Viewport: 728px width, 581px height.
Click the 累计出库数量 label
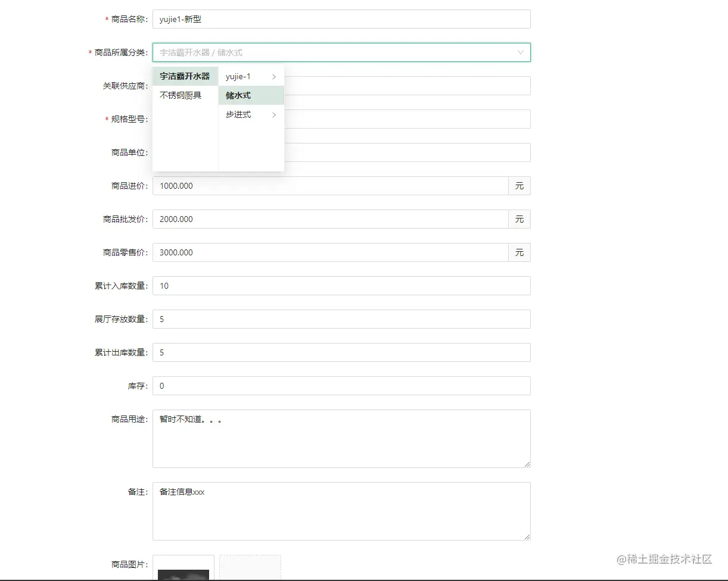[121, 352]
